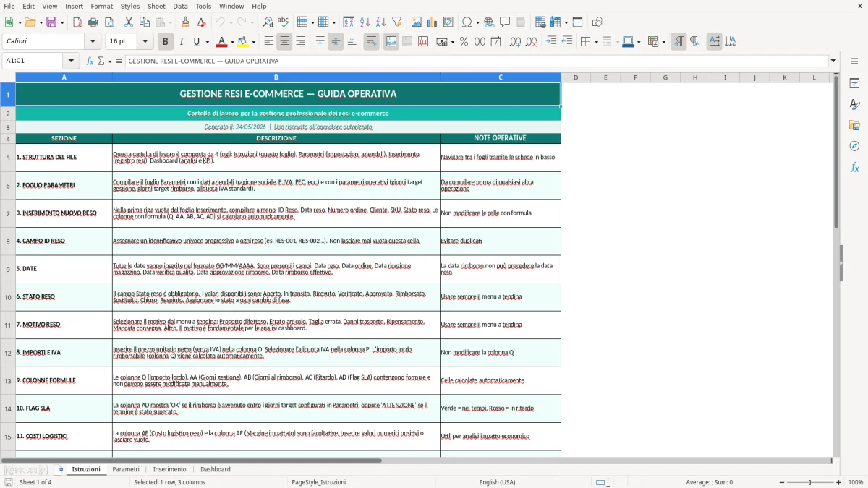Open the Format menu
The width and height of the screenshot is (868, 488).
click(101, 6)
